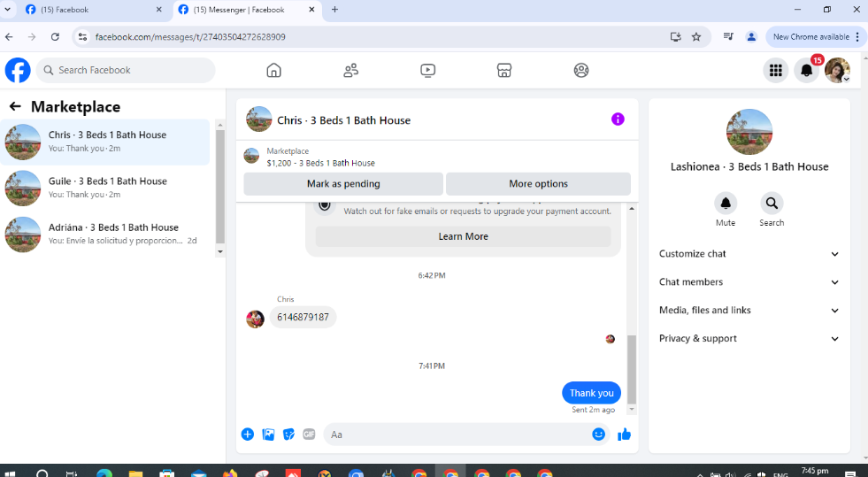Open more actions via the plus icon

(248, 435)
